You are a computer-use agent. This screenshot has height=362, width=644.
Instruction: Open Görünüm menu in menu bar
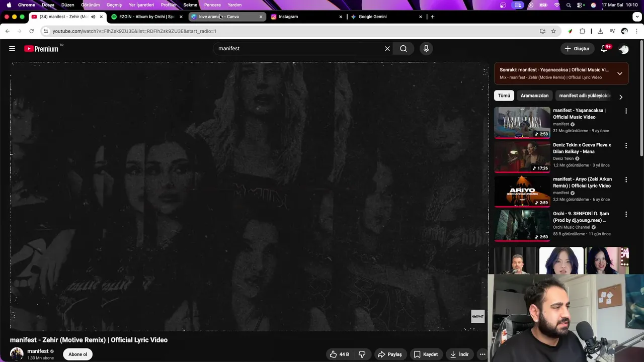tap(91, 5)
